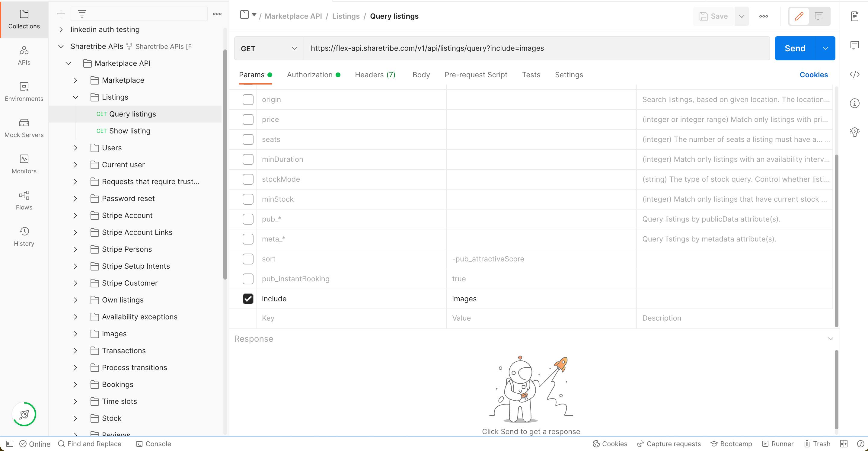Enable the include images checkbox
The image size is (868, 451).
[x=248, y=299]
